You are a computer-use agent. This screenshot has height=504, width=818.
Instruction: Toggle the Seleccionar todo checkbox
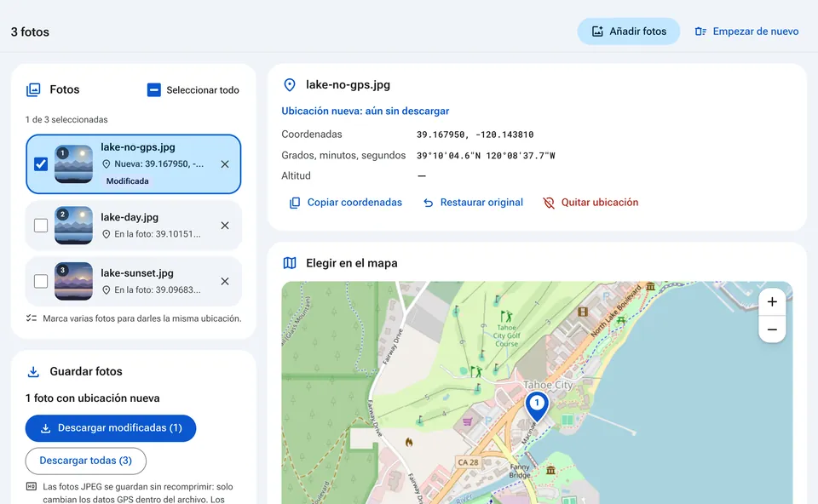tap(154, 90)
